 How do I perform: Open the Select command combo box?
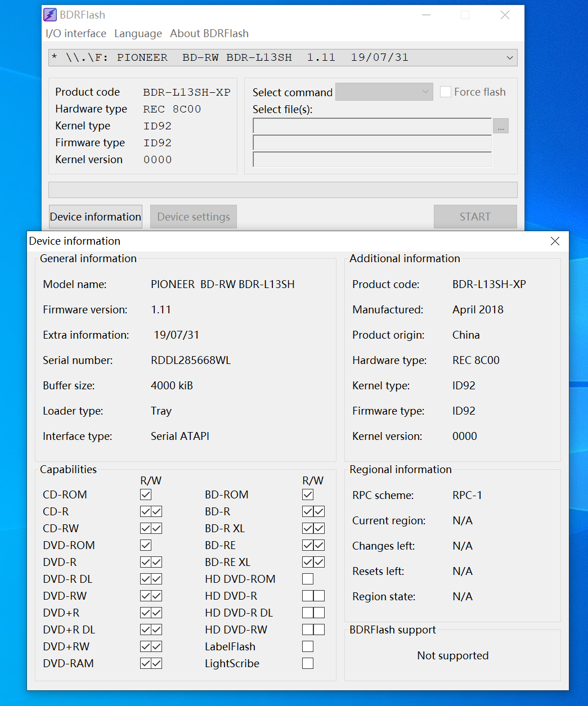(384, 92)
